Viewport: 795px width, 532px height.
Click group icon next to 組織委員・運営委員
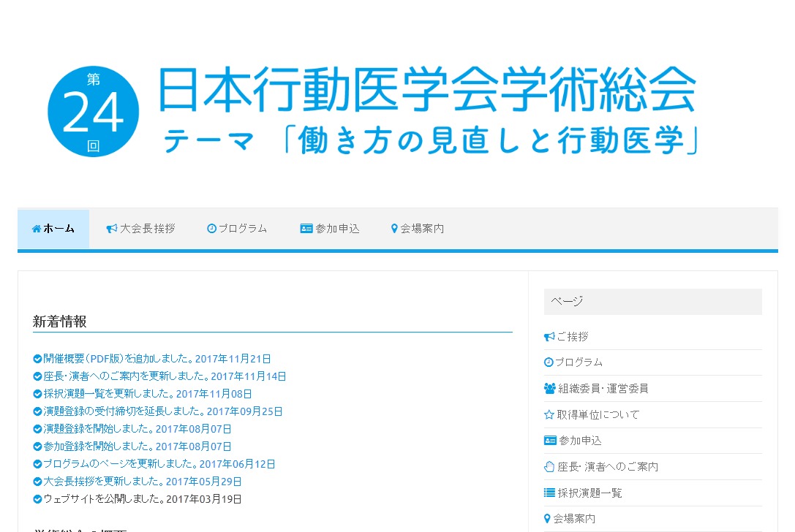point(549,389)
